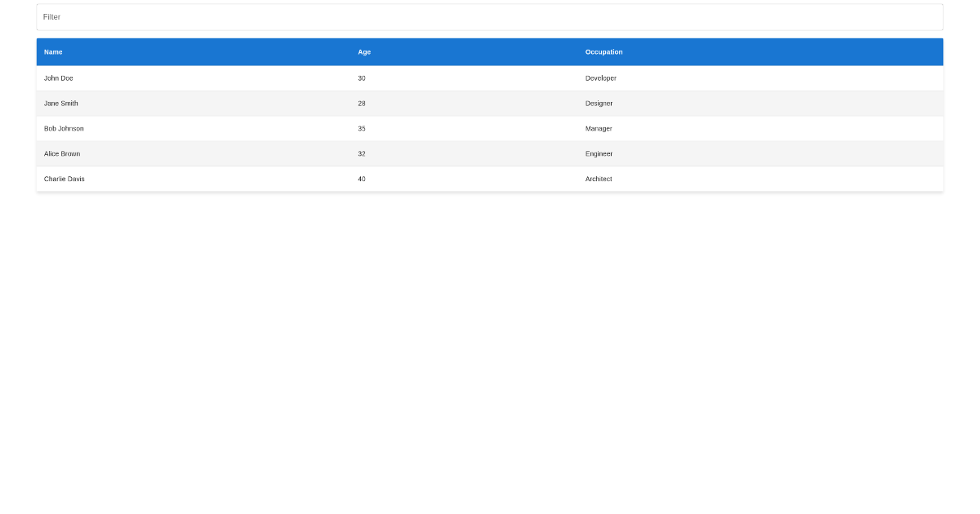980x514 pixels.
Task: Click the Manager occupation cell
Action: tap(598, 128)
